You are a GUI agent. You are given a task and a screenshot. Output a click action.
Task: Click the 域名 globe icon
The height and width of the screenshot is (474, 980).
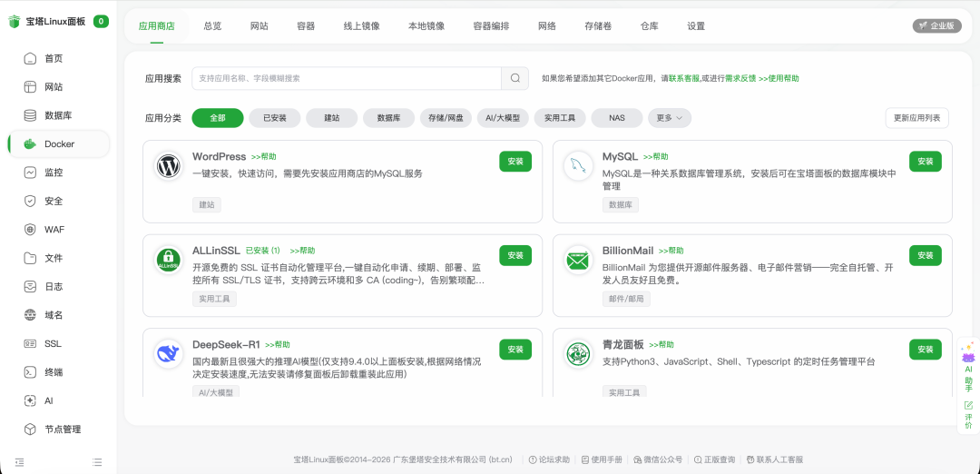(30, 315)
